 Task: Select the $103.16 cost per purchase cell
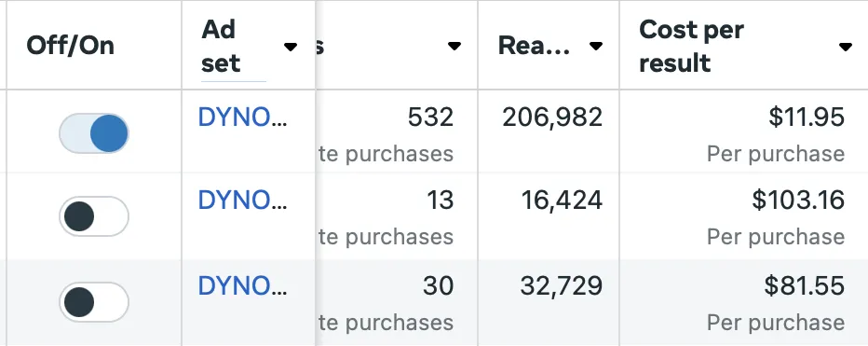[x=744, y=215]
